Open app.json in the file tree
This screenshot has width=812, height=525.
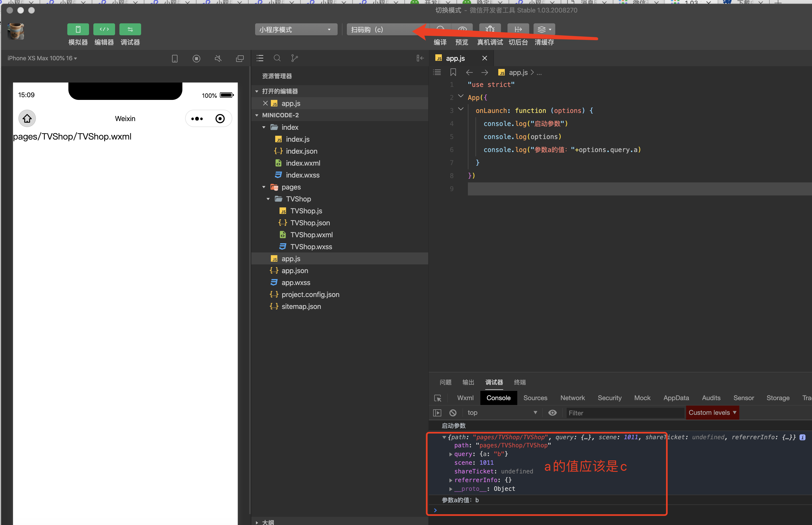pyautogui.click(x=294, y=271)
